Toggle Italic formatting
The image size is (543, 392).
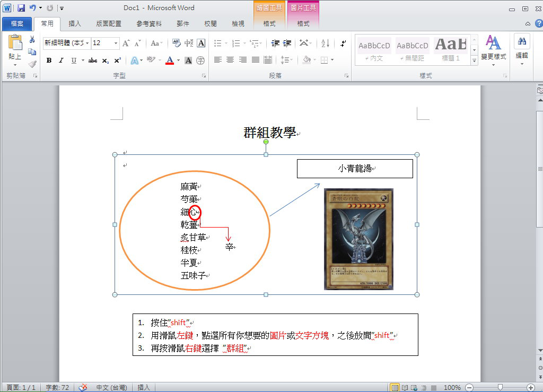point(61,60)
